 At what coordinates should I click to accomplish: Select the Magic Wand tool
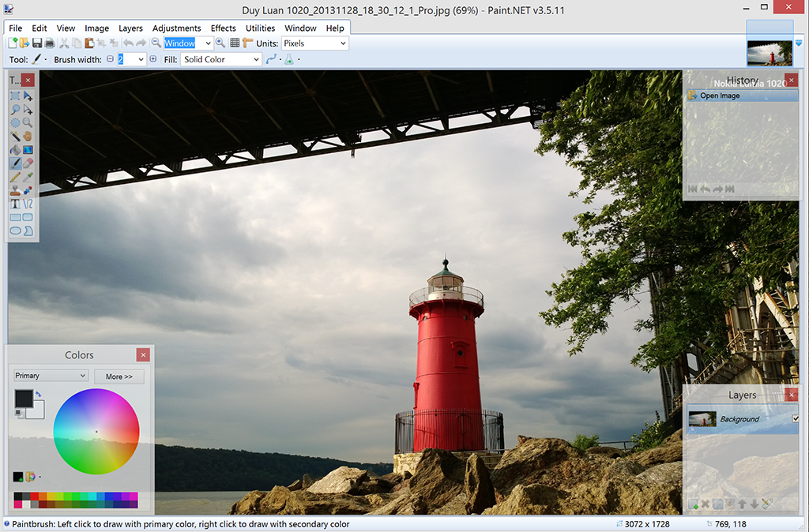coord(15,136)
